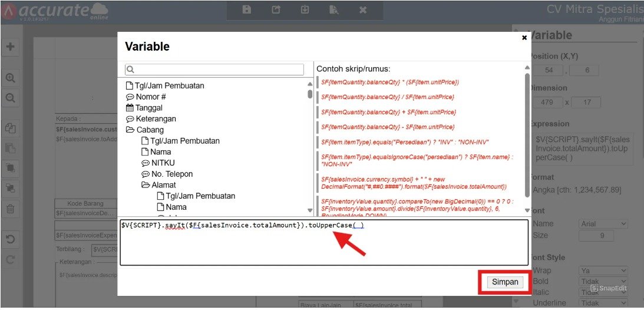
Task: Select Tanggal in the variable tree
Action: click(144, 108)
